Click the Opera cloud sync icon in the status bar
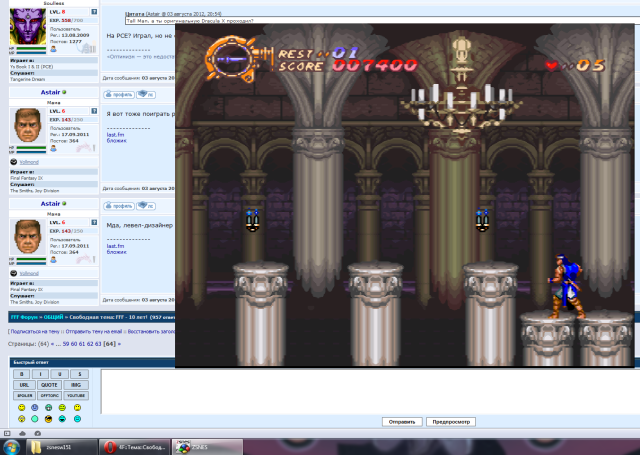This screenshot has width=640, height=455. pos(22,433)
